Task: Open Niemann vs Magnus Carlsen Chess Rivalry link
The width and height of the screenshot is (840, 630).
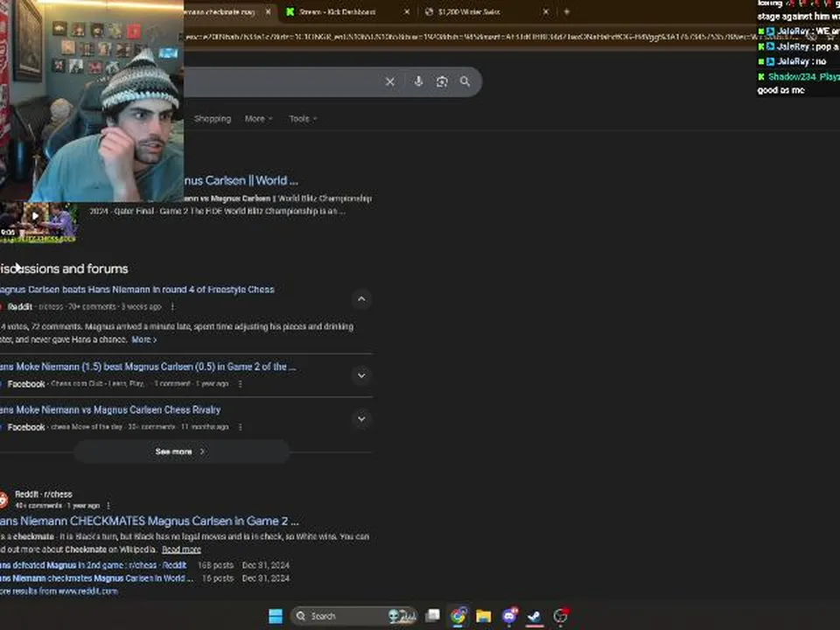Action: (110, 409)
